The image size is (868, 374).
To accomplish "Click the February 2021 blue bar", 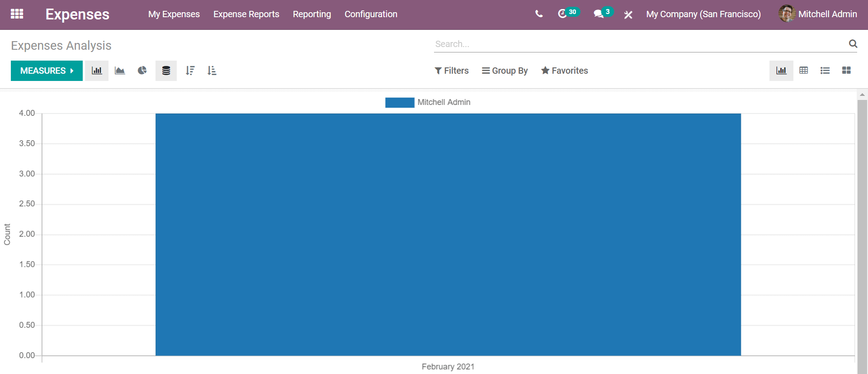I will (448, 234).
